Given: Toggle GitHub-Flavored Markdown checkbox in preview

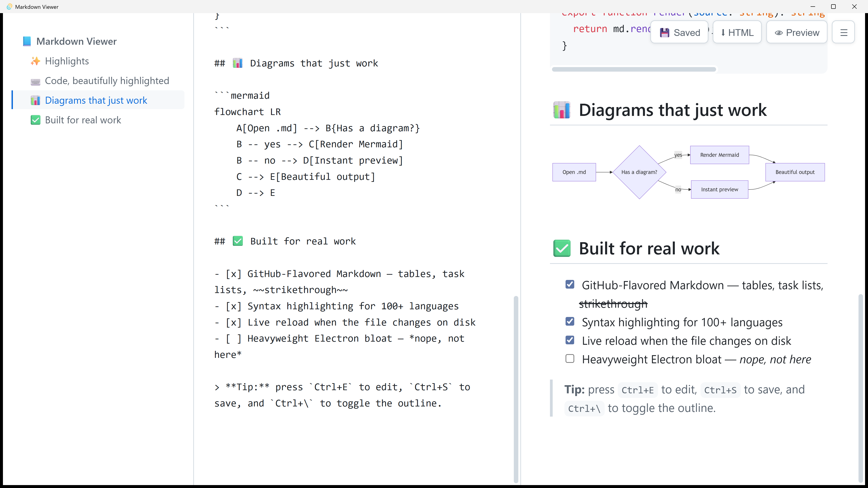Looking at the screenshot, I should tap(570, 285).
